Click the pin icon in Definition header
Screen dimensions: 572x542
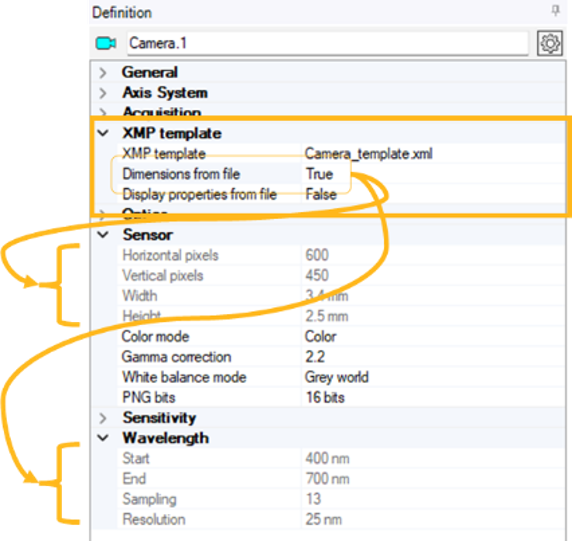tap(555, 11)
